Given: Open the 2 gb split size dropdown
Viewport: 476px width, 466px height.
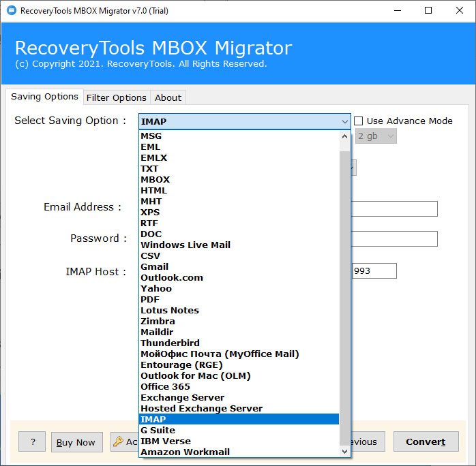Looking at the screenshot, I should [376, 136].
